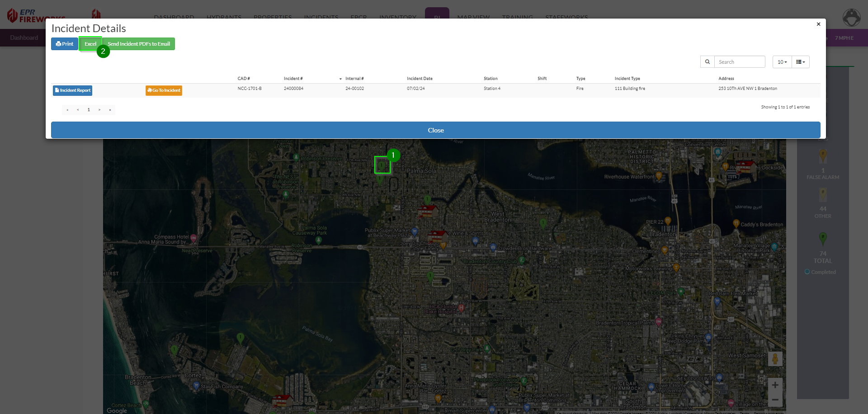The height and width of the screenshot is (414, 868).
Task: Open the Incident Report for NCC-1701-B
Action: [x=73, y=90]
